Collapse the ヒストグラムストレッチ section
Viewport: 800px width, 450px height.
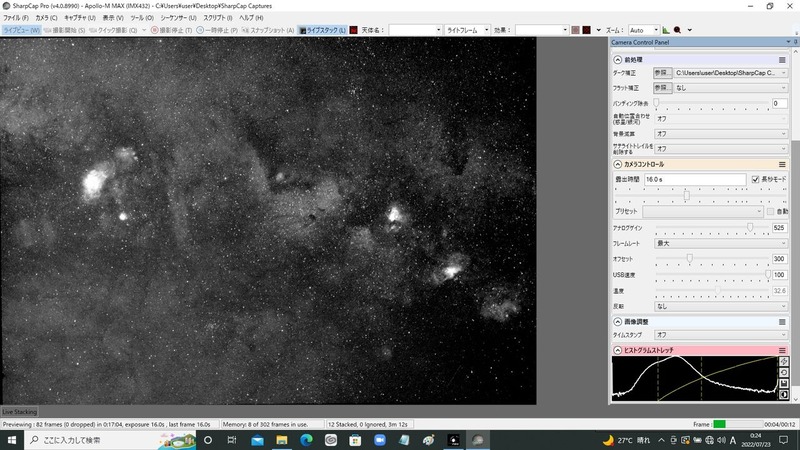[x=617, y=351]
